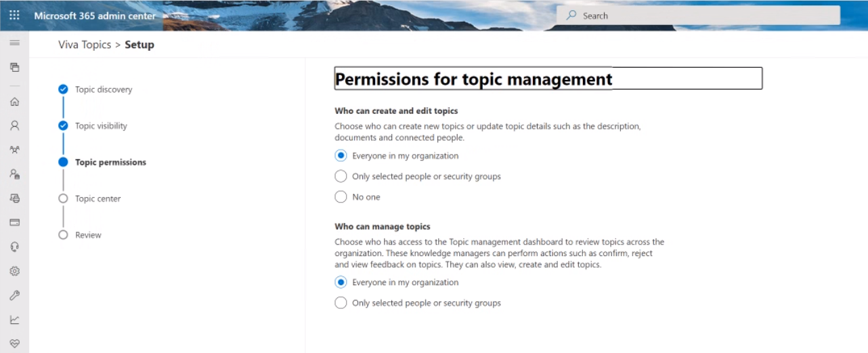Viewport: 868px width, 353px height.
Task: Select 'Everyone in my organization' for create and edit
Action: pyautogui.click(x=341, y=156)
